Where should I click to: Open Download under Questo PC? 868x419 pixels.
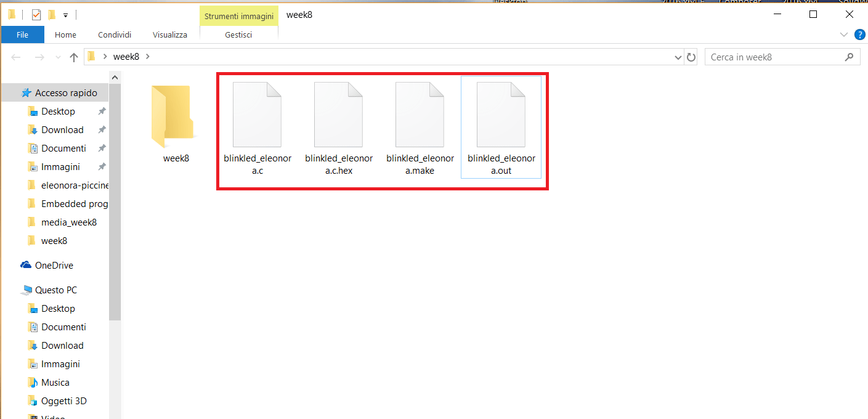[62, 346]
